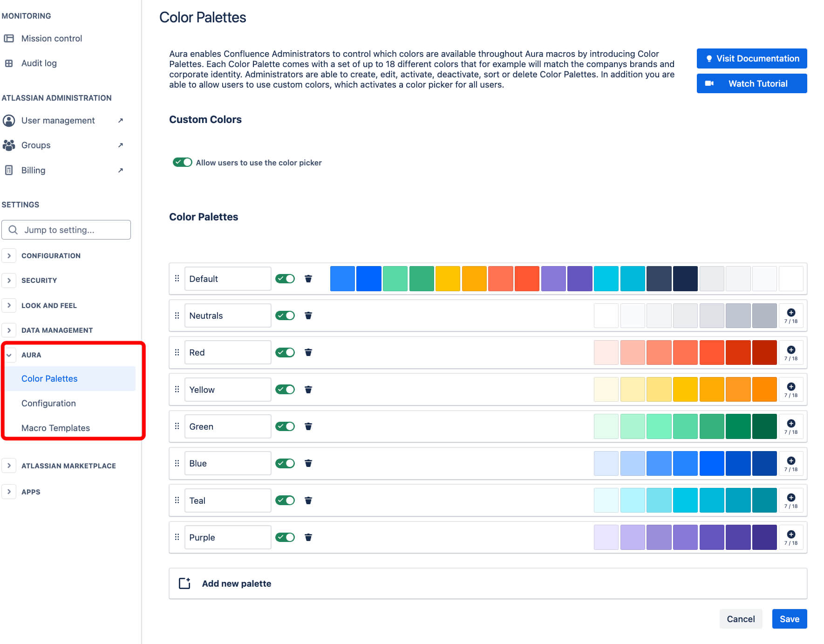This screenshot has width=824, height=644.
Task: Click the Billing external link arrow
Action: point(121,170)
